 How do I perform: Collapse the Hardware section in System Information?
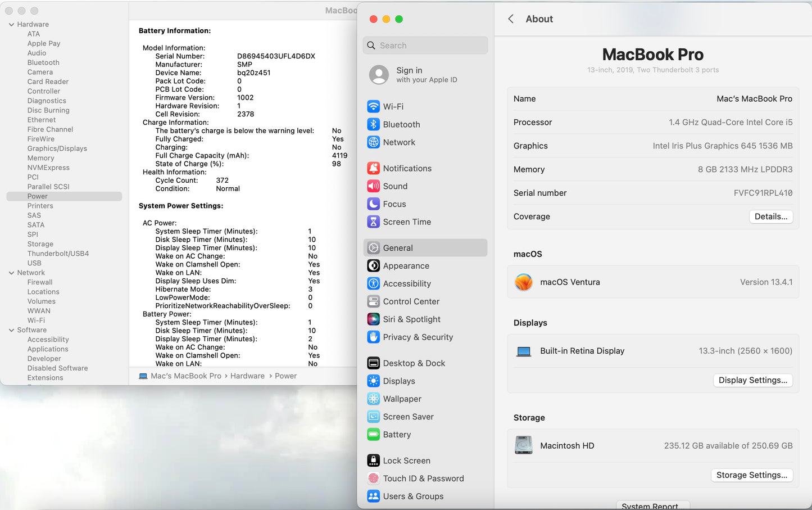coord(11,24)
